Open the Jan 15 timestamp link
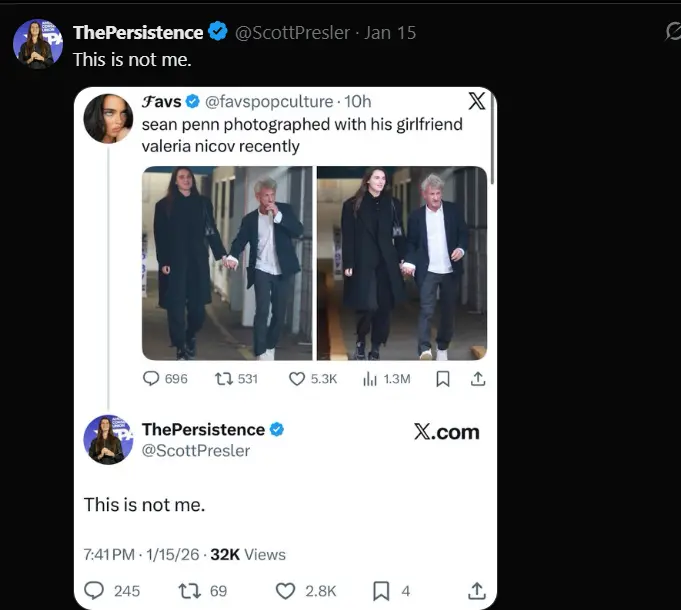681x610 pixels. [391, 33]
